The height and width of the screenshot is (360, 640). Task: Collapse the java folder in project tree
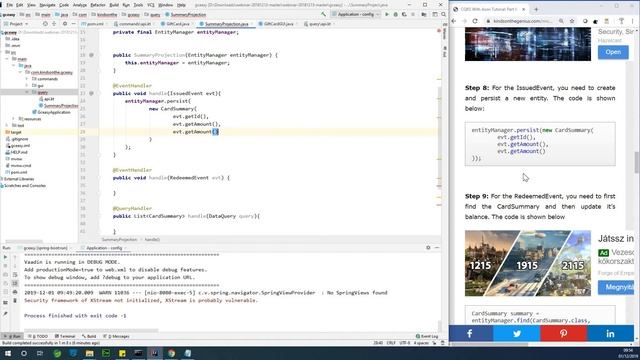14,65
